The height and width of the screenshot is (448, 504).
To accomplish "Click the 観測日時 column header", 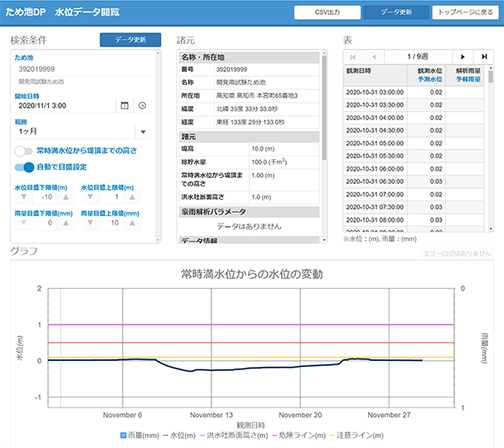I will pyautogui.click(x=376, y=75).
